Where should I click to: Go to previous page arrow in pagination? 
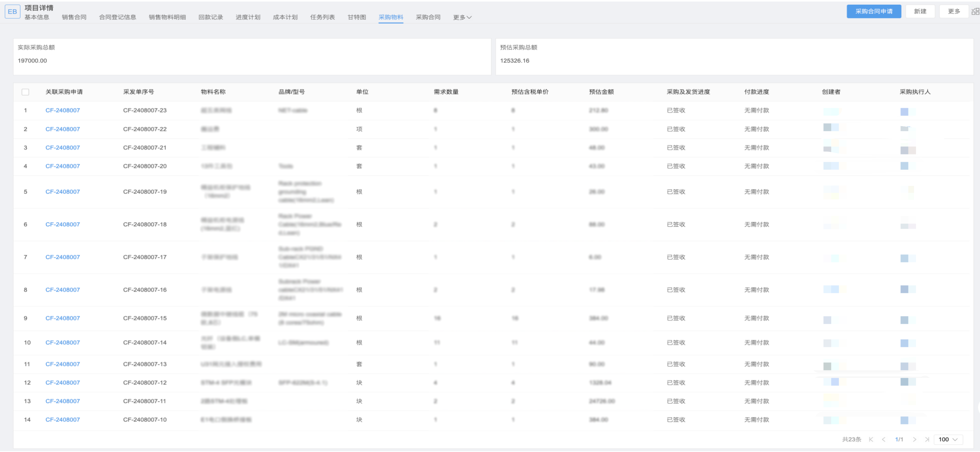[884, 439]
